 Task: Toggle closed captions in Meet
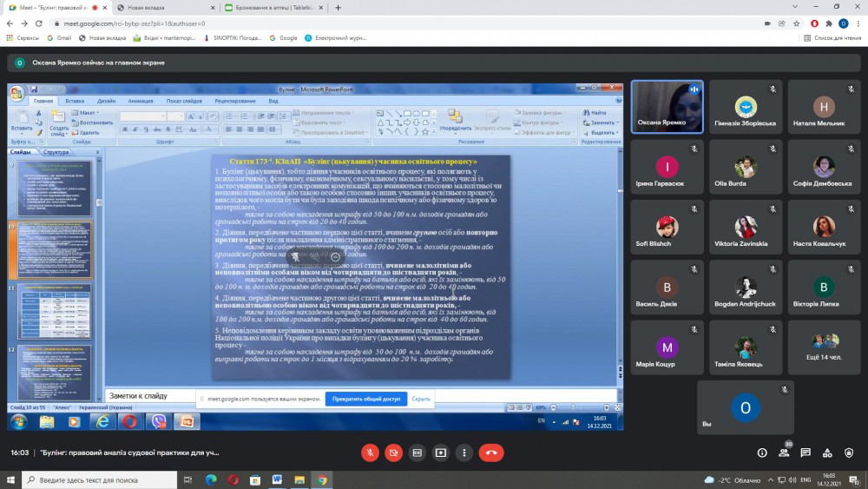pyautogui.click(x=418, y=453)
